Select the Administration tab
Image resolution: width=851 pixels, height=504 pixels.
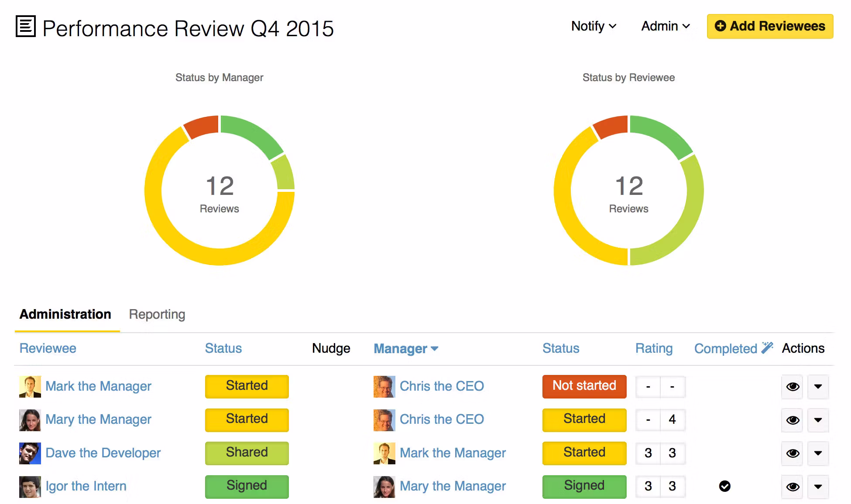click(x=65, y=314)
